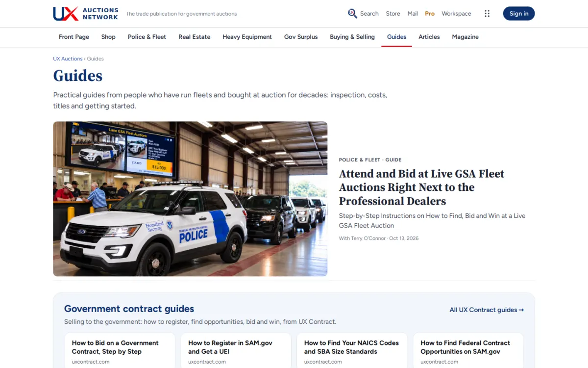Viewport: 588px width, 368px height.
Task: Open How to Register in SAM.gov card
Action: [x=236, y=350]
